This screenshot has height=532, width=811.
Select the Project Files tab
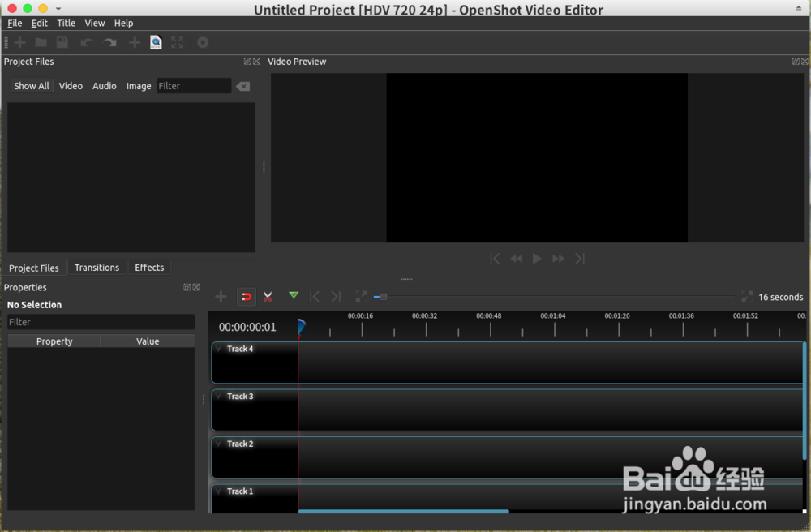[x=33, y=268]
